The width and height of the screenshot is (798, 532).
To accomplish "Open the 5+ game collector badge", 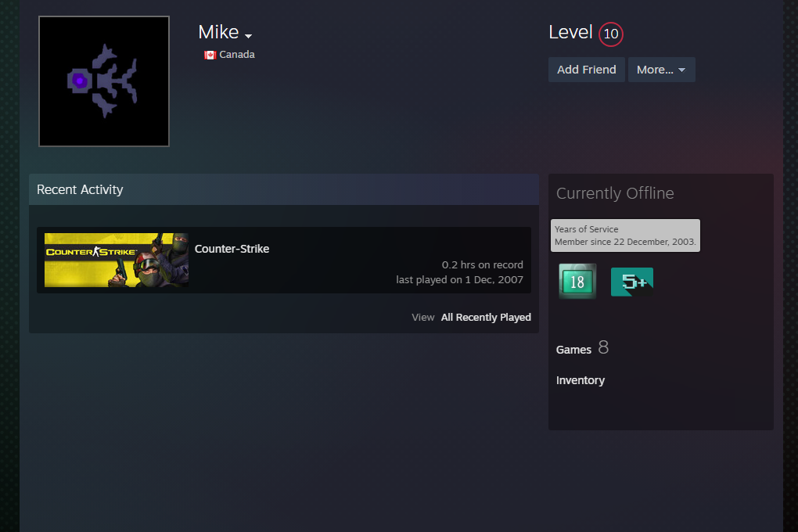I will (632, 282).
